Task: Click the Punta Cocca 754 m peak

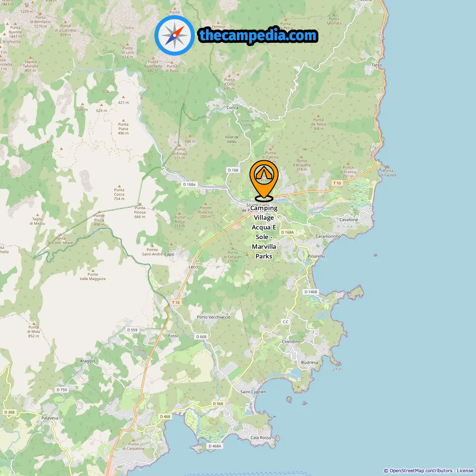Action: (119, 194)
